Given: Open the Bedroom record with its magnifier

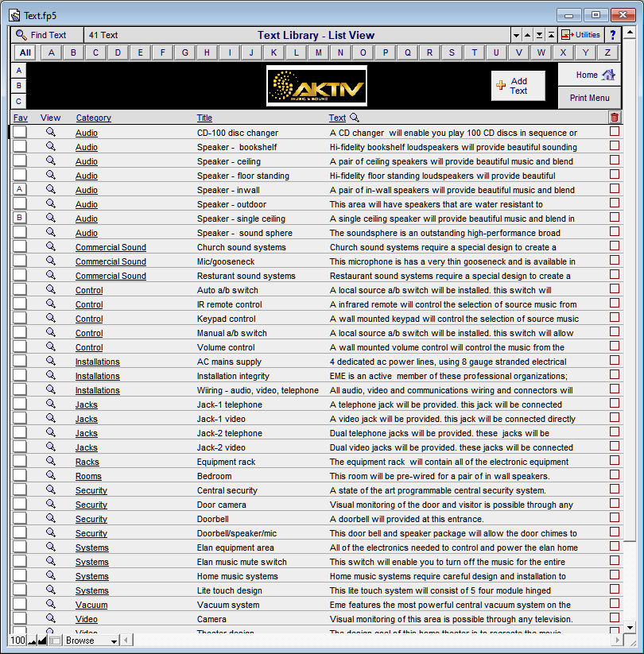Looking at the screenshot, I should coord(51,475).
